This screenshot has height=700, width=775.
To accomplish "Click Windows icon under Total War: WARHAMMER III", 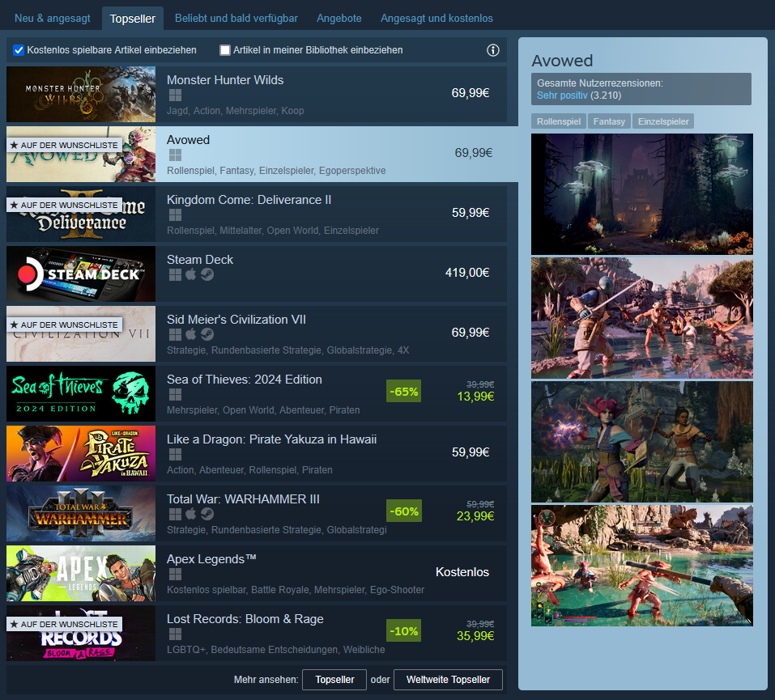I will [175, 514].
